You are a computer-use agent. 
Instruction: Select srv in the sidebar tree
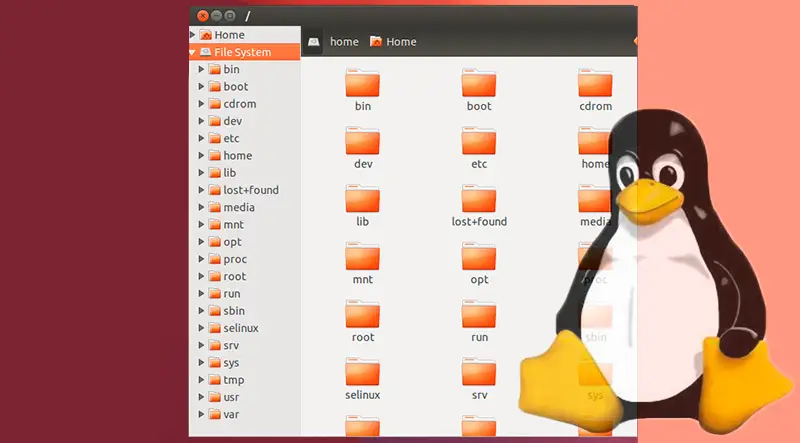(231, 346)
